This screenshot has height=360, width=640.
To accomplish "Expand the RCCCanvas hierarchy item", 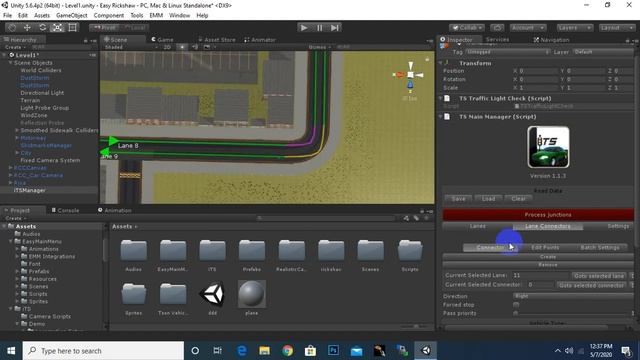I will (x=10, y=168).
